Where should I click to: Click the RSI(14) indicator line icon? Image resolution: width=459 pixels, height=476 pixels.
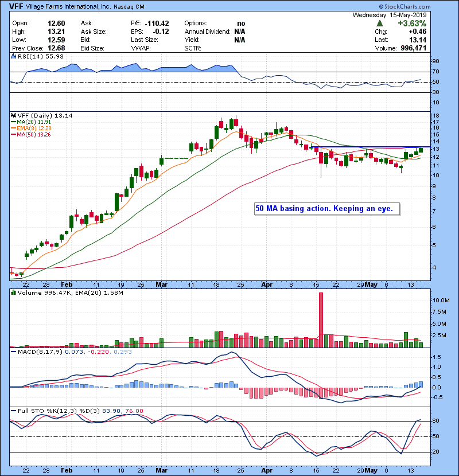13,56
